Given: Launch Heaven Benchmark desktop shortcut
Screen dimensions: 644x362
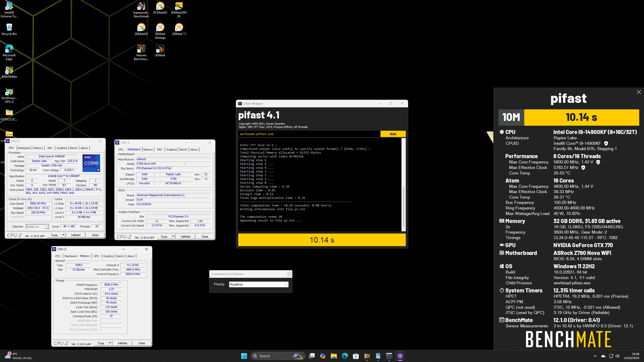Looking at the screenshot, I should 141,53.
